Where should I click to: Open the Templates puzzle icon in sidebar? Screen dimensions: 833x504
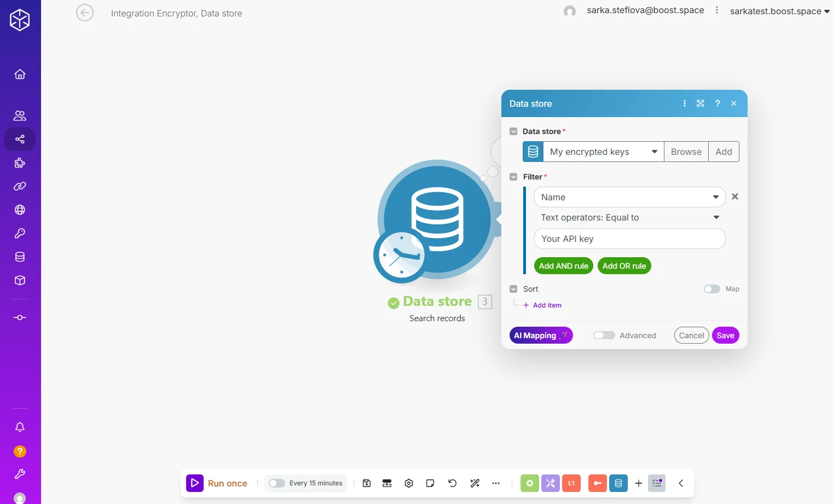20,163
